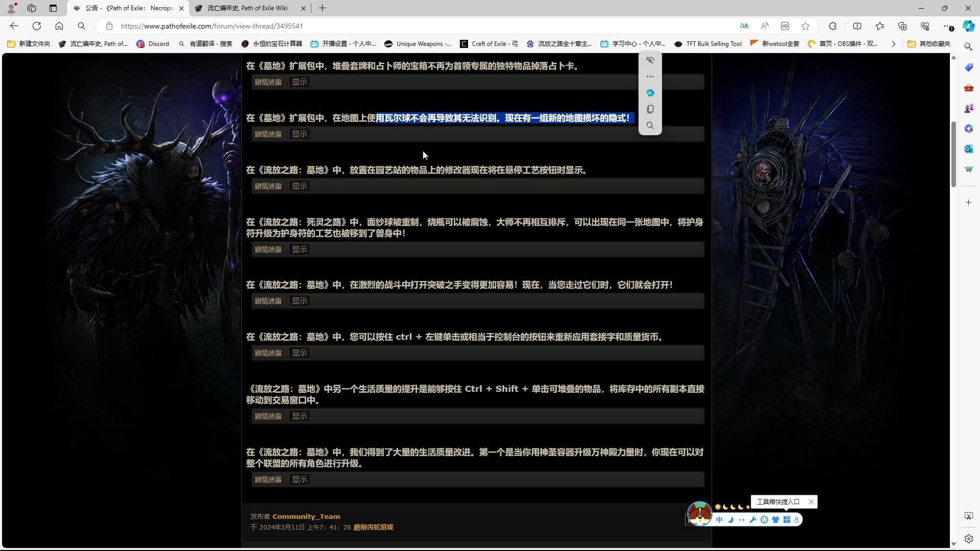Hide the selection mini-menu with eye-slash icon

pyautogui.click(x=650, y=60)
